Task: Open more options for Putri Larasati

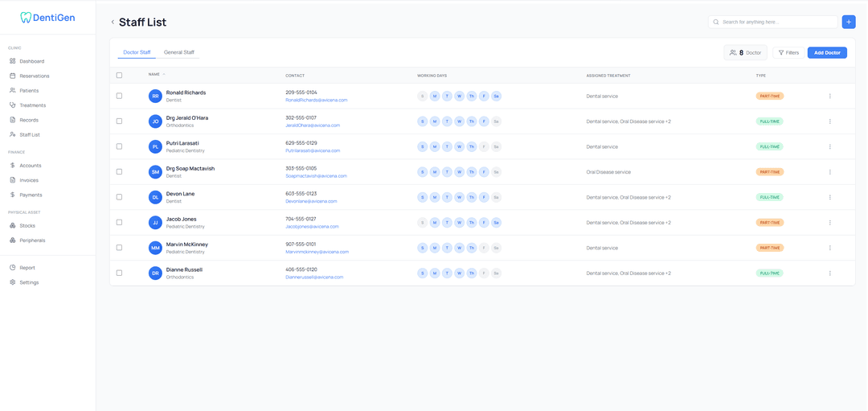Action: point(829,146)
